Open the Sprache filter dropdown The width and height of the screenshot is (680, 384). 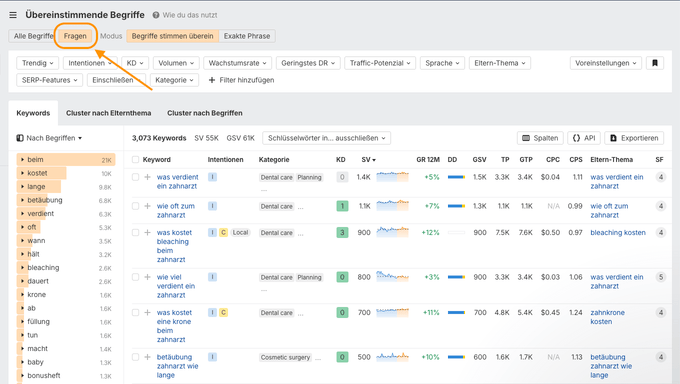tap(442, 63)
